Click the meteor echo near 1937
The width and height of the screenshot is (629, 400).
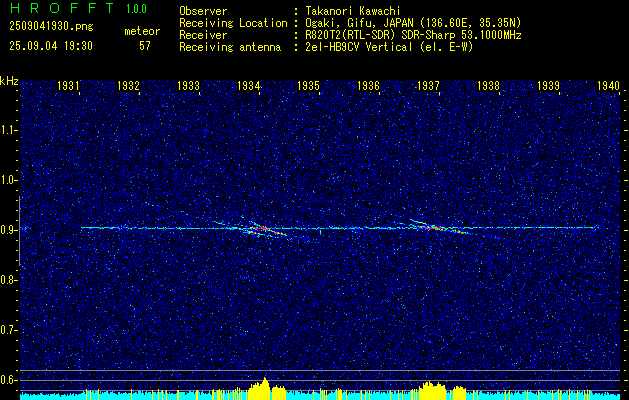coord(437,227)
